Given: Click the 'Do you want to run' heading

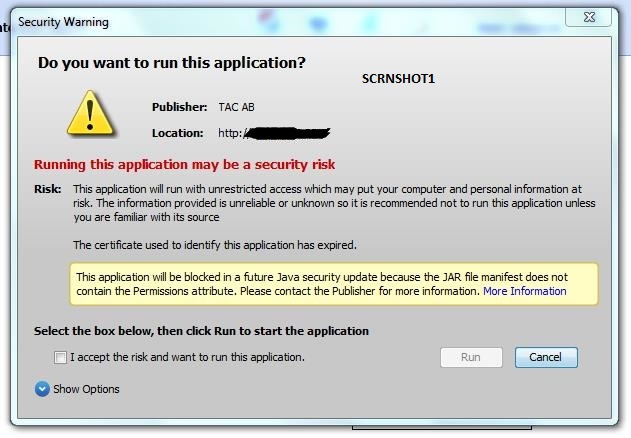Looking at the screenshot, I should tap(172, 63).
